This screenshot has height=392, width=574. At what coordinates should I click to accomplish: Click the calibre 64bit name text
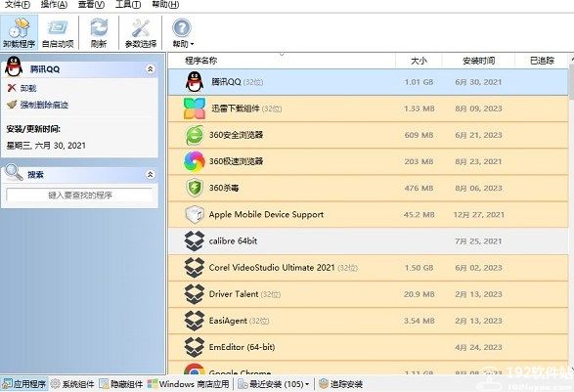point(233,241)
